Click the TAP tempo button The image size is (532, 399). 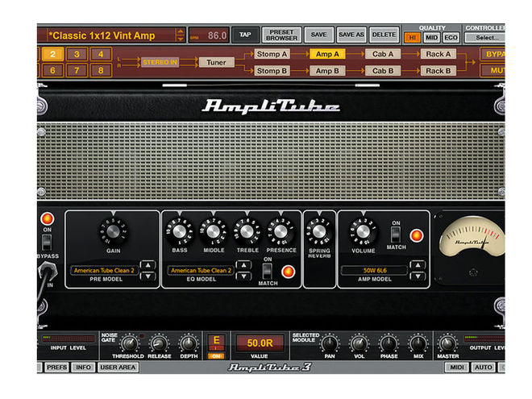245,35
